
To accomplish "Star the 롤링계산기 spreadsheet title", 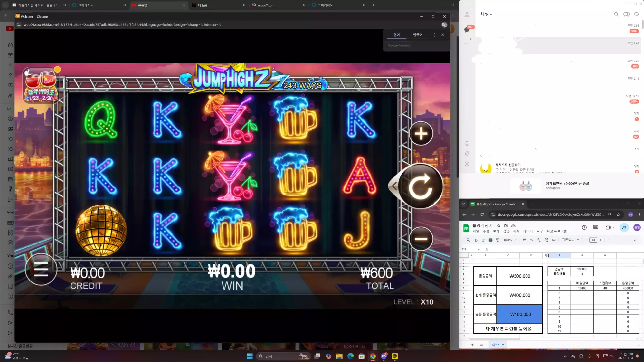I will coord(499,226).
